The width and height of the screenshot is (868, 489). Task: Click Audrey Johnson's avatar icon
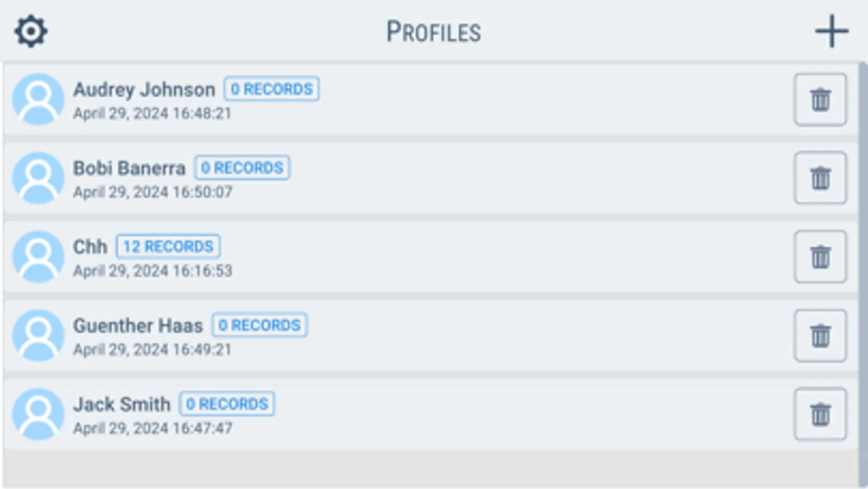coord(38,100)
